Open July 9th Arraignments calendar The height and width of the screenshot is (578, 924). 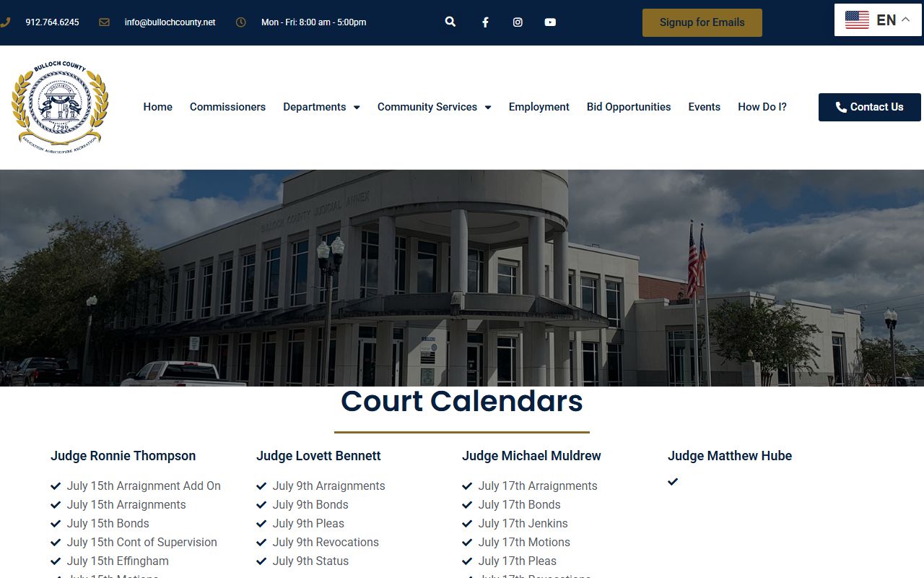click(x=329, y=486)
